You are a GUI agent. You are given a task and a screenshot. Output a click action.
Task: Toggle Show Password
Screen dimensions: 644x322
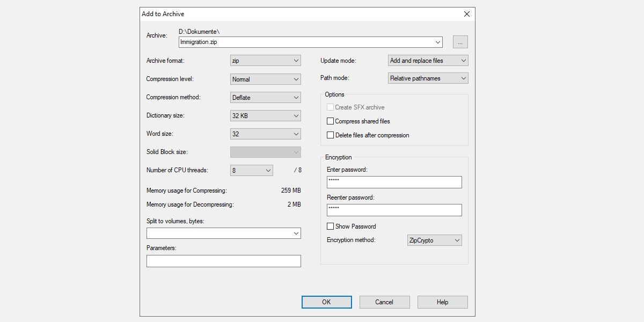pos(331,226)
